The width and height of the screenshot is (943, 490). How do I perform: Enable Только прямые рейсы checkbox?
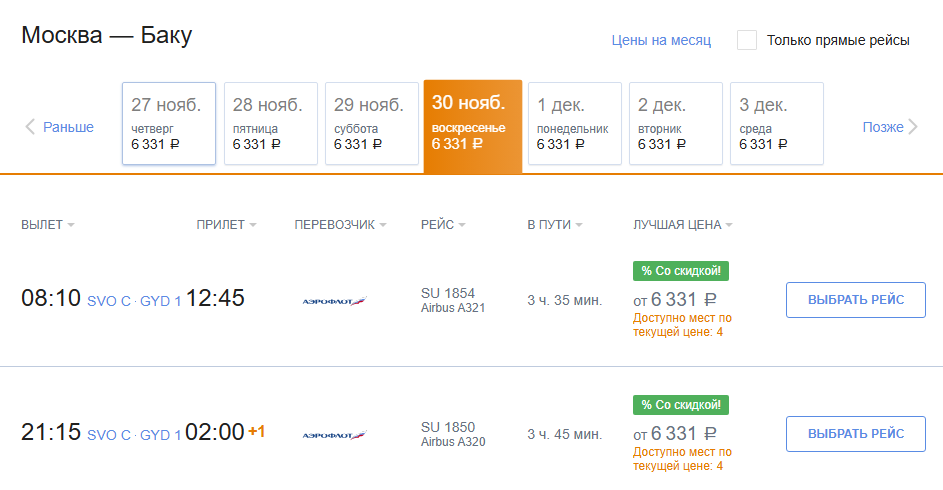click(747, 40)
